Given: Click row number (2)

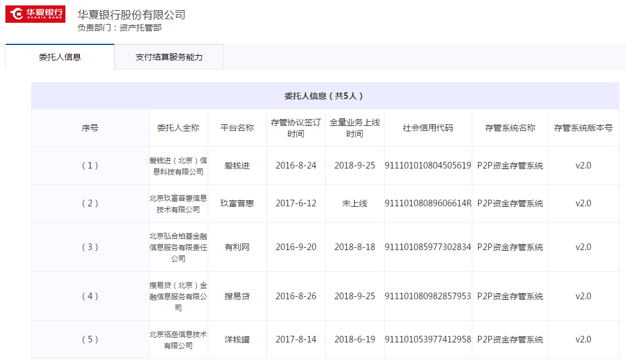Looking at the screenshot, I should coord(90,203).
